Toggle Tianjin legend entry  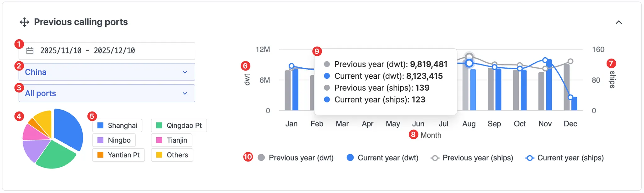point(172,140)
